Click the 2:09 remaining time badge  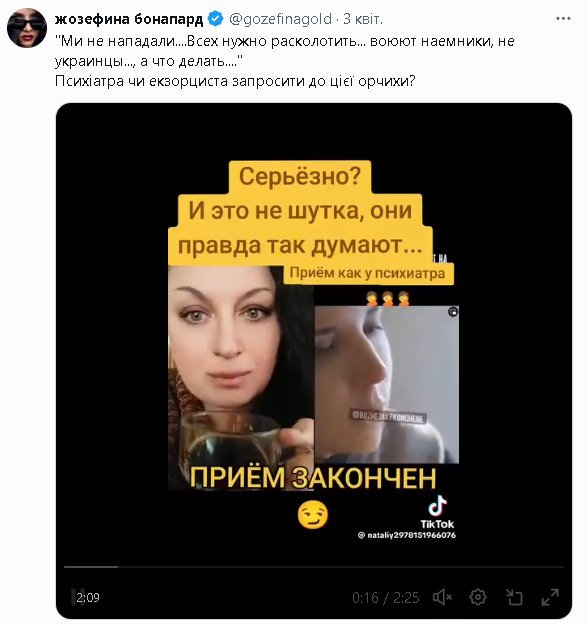tap(86, 597)
